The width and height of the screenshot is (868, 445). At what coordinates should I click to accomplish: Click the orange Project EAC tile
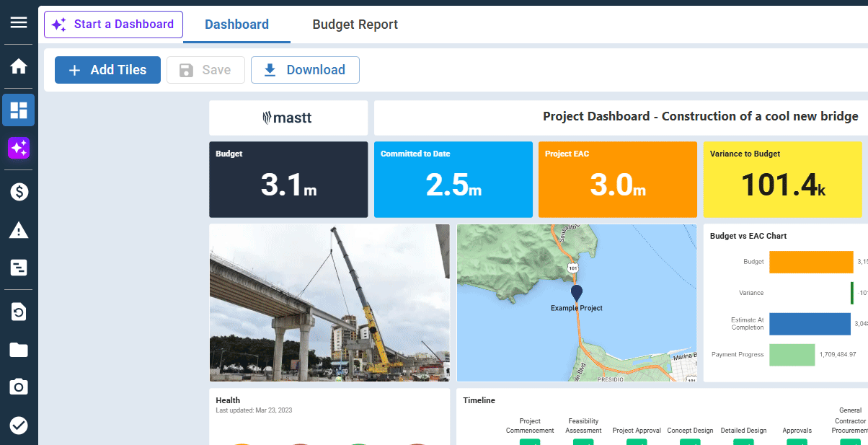617,180
